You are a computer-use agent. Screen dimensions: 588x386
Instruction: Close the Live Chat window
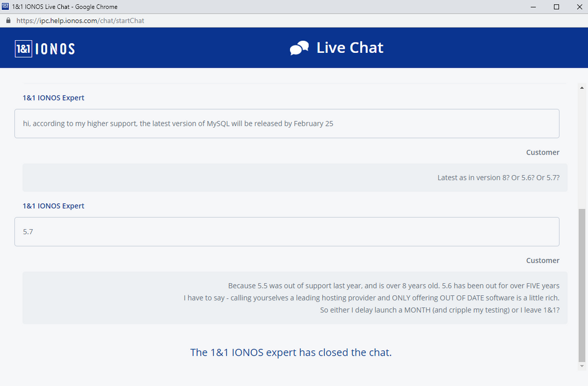(x=579, y=7)
